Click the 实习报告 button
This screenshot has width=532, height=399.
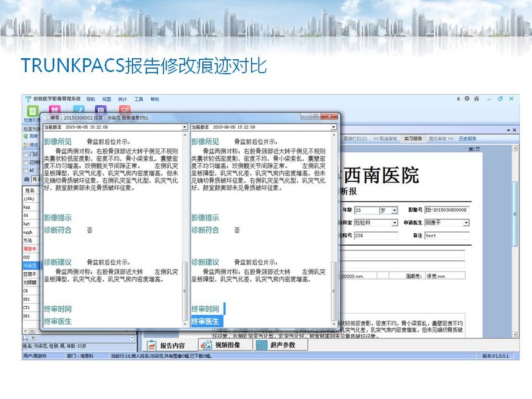tap(413, 139)
